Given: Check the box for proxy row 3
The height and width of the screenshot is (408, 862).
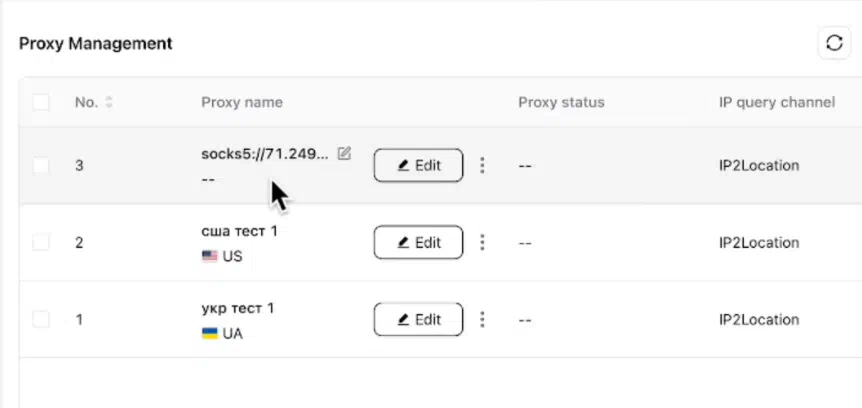Looking at the screenshot, I should pos(41,165).
